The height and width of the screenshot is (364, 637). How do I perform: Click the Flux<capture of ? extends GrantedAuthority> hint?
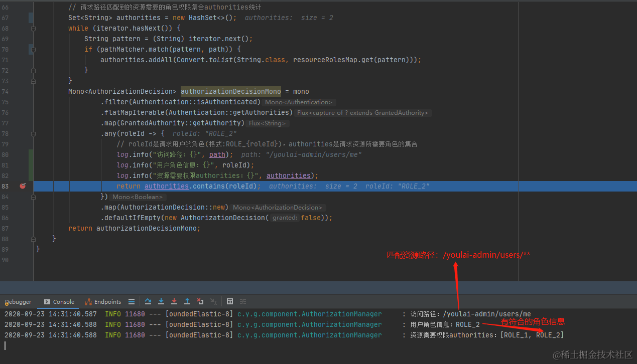(362, 113)
